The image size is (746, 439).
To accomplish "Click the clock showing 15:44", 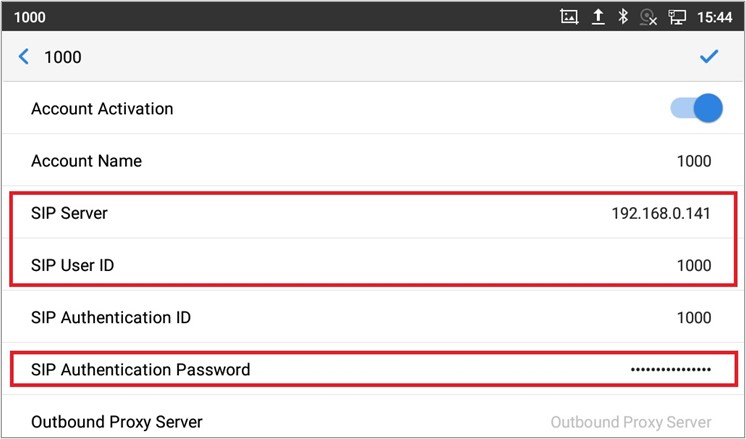I will (x=717, y=17).
